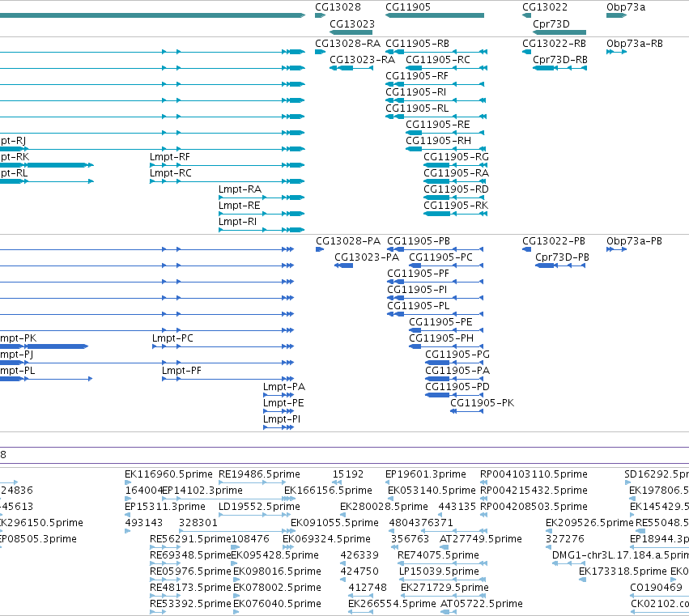Select EST DMG1-chr3L.17.184.a.5prime
The width and height of the screenshot is (689, 616).
(620, 555)
